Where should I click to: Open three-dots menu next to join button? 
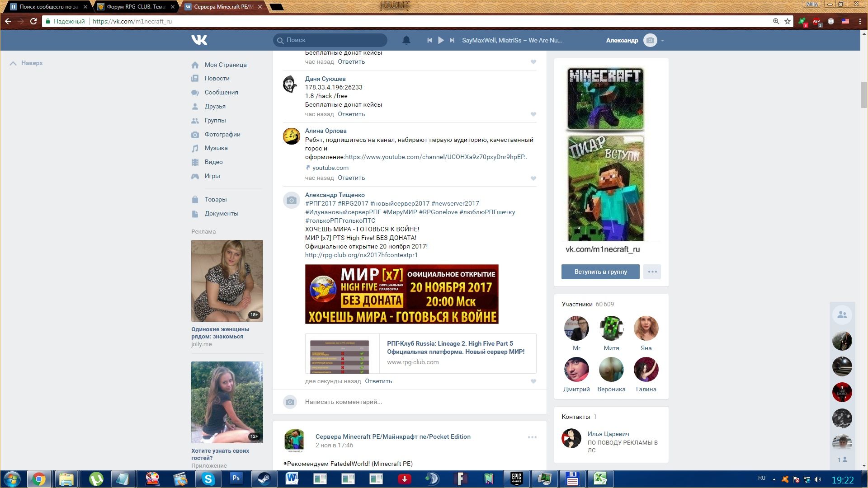652,272
